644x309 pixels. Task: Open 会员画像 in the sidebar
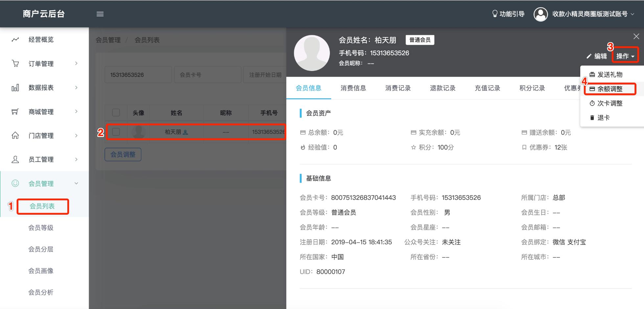(x=41, y=271)
